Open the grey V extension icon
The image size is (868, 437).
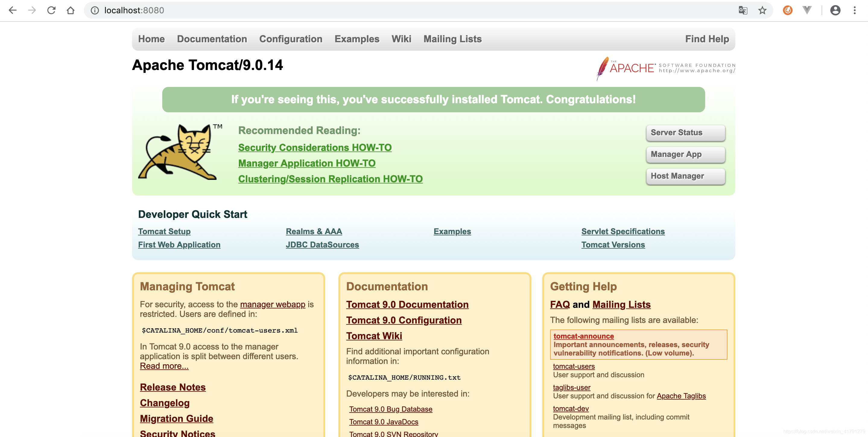tap(807, 11)
